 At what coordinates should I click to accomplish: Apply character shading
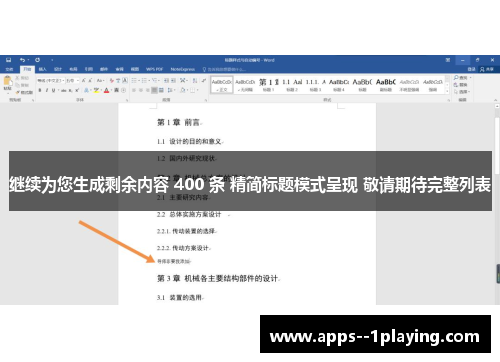tap(117, 90)
